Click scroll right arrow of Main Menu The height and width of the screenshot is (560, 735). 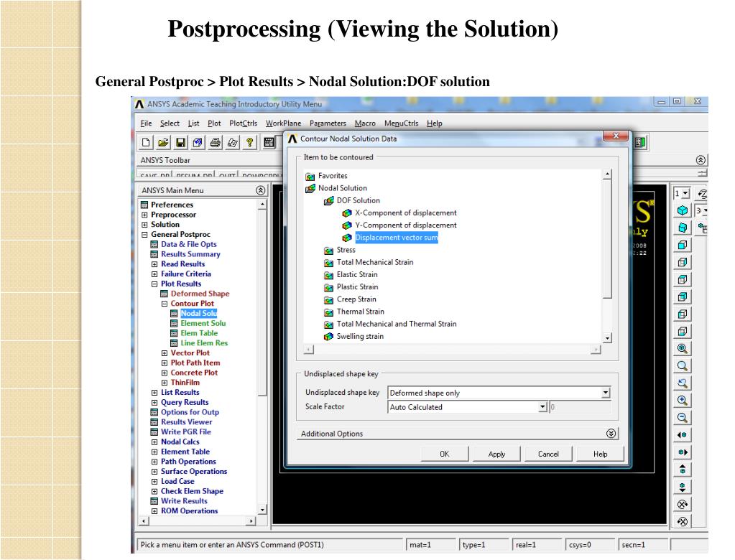[x=251, y=521]
